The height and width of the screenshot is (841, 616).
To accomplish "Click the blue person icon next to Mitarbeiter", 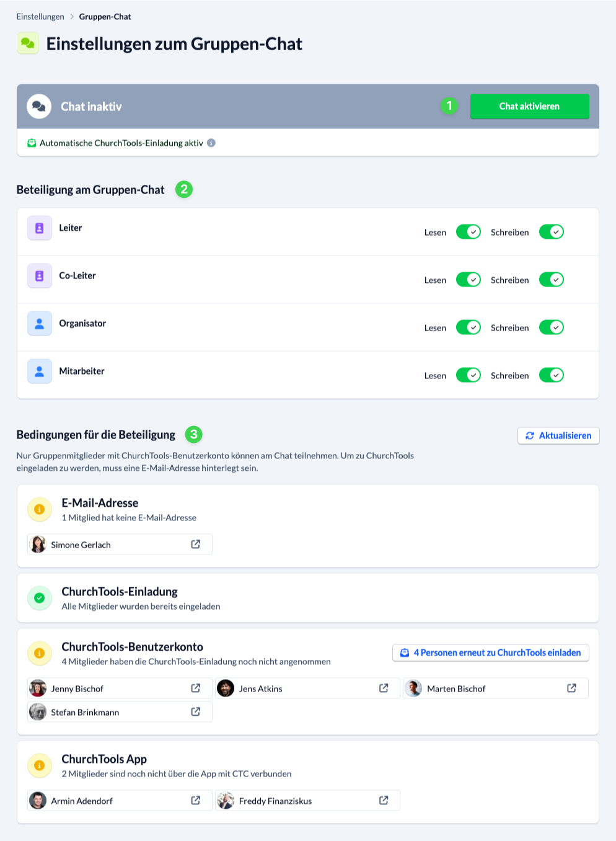I will point(39,371).
